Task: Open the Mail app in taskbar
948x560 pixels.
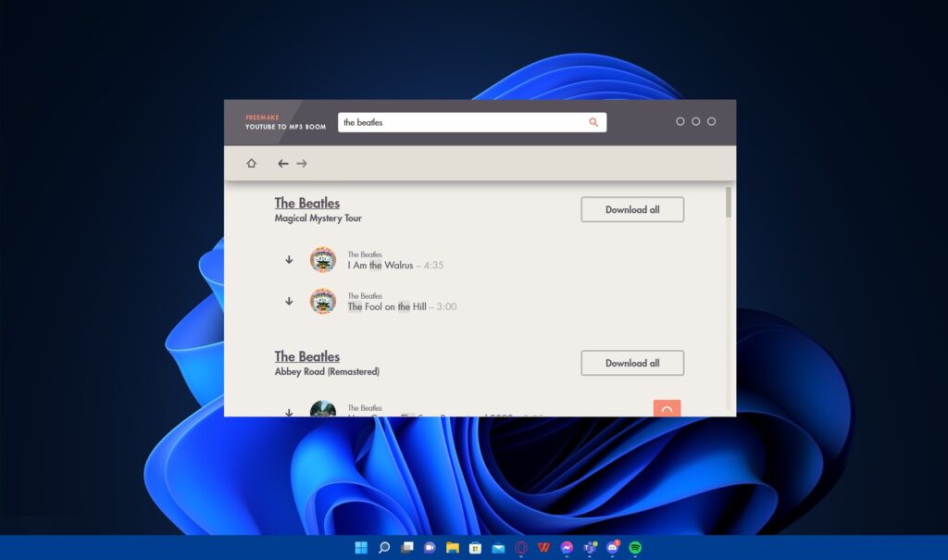Action: click(x=498, y=547)
